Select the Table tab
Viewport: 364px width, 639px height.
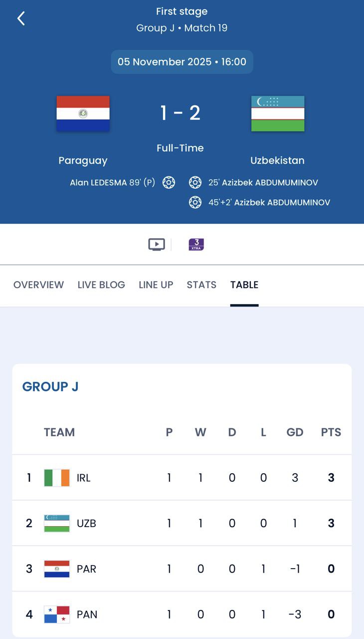click(244, 285)
